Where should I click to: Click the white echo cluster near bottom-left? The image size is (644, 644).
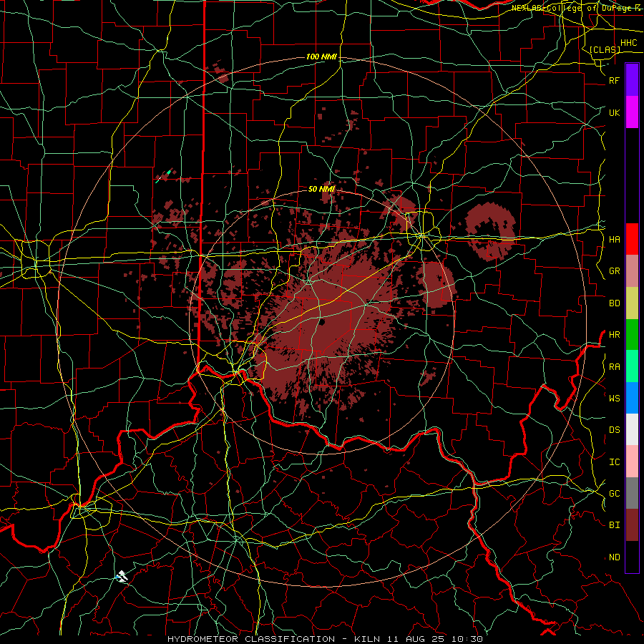pyautogui.click(x=122, y=576)
